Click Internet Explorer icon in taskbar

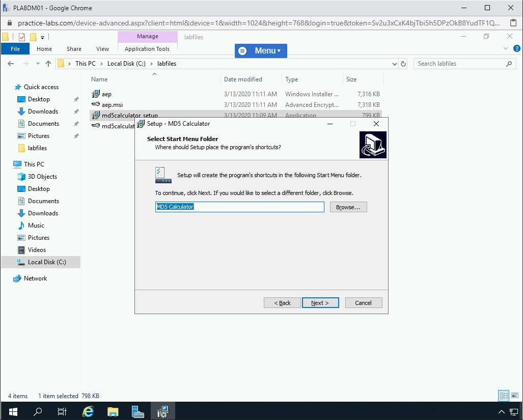coord(88,411)
